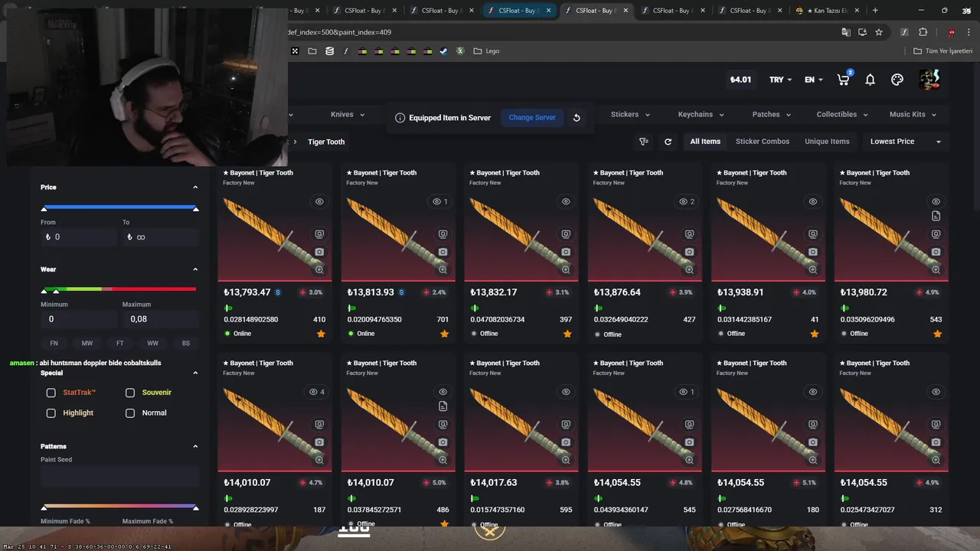Viewport: 980px width, 551px height.
Task: Open screenshot of the ₺13,793.47 Bayonet
Action: coord(319,252)
